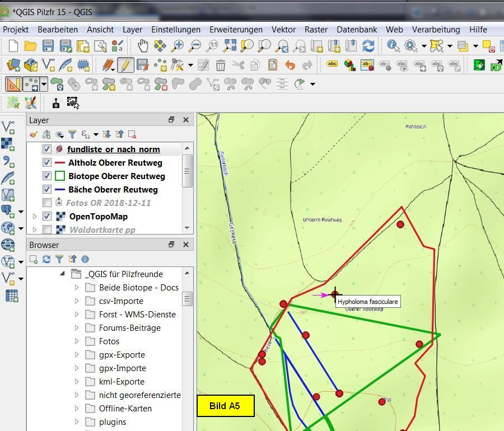Click the Identify Features info tool
This screenshot has width=504, height=431.
point(393,46)
